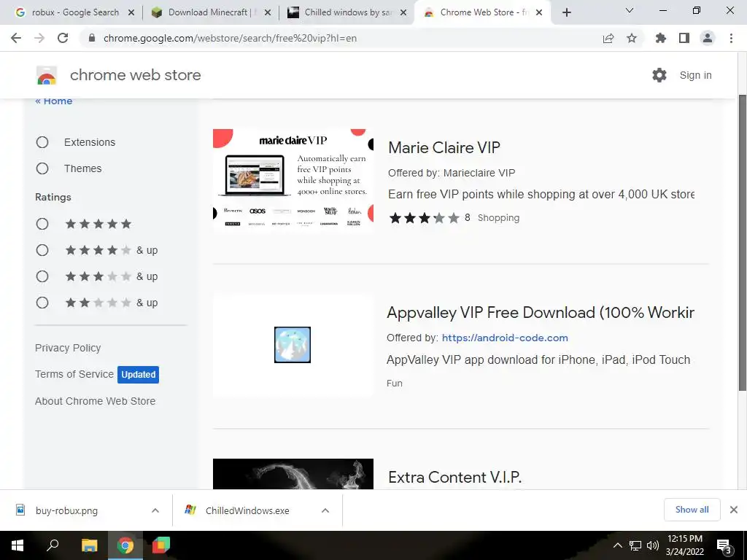Open network status in system tray

click(x=635, y=545)
